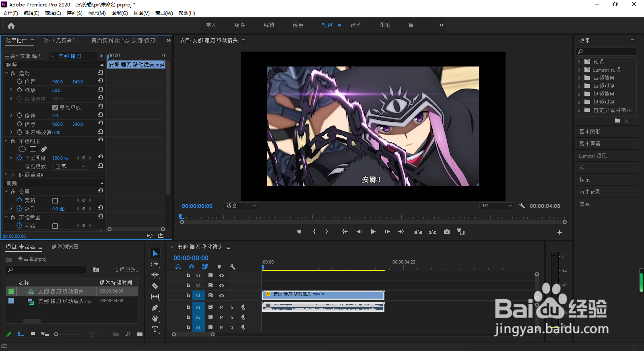
Task: Open the button editor plus icon
Action: pyautogui.click(x=559, y=232)
